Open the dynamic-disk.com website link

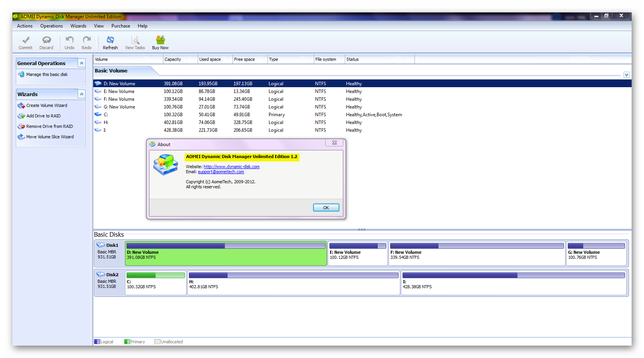click(231, 167)
